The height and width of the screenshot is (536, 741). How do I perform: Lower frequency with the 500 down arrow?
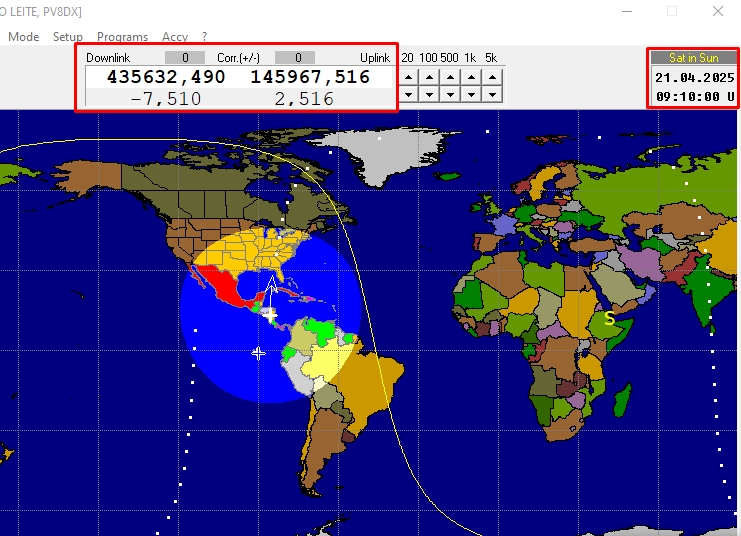pyautogui.click(x=450, y=95)
